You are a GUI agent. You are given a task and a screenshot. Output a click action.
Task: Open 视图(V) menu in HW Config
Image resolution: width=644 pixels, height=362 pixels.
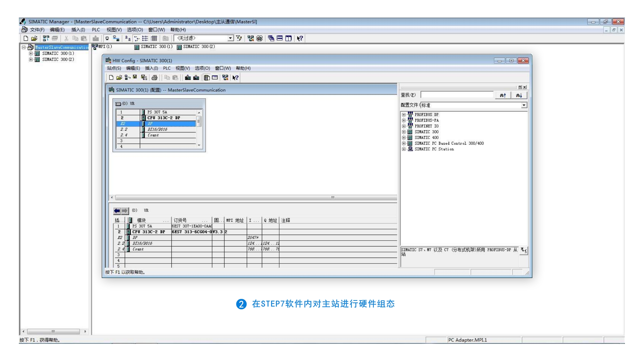pyautogui.click(x=182, y=68)
